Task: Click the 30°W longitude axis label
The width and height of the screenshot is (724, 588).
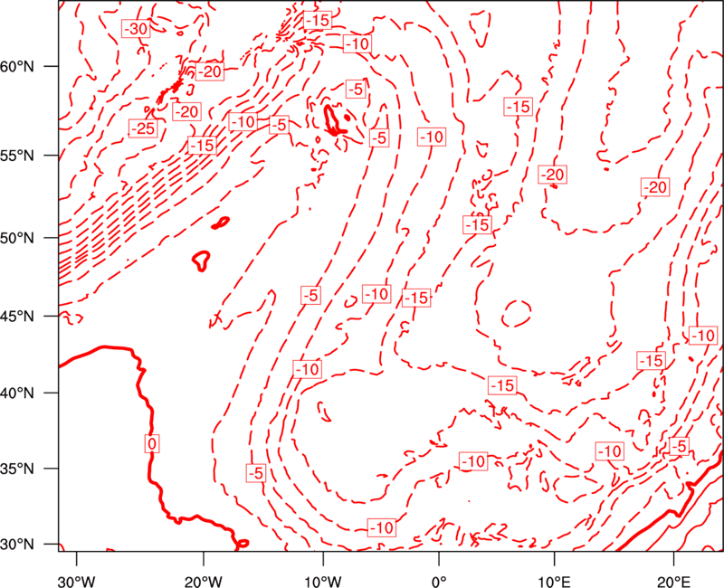Action: (76, 581)
